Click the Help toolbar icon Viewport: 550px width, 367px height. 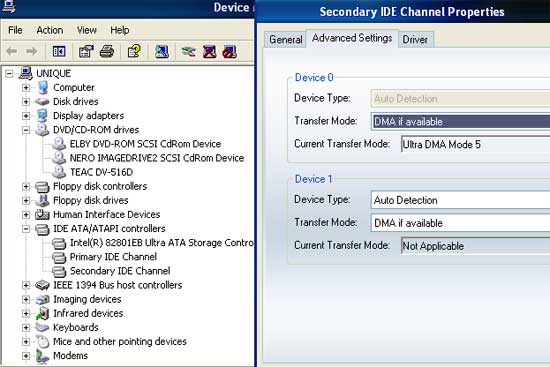point(134,52)
